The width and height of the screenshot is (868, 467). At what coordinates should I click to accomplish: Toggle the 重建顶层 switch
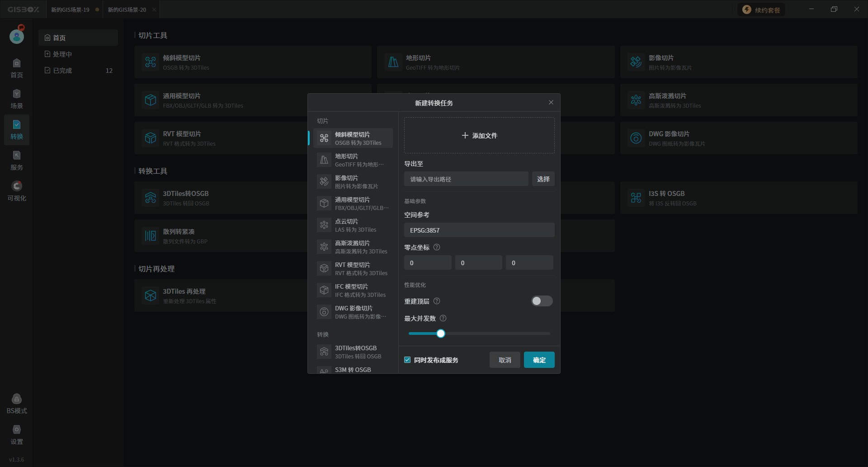[x=542, y=301]
